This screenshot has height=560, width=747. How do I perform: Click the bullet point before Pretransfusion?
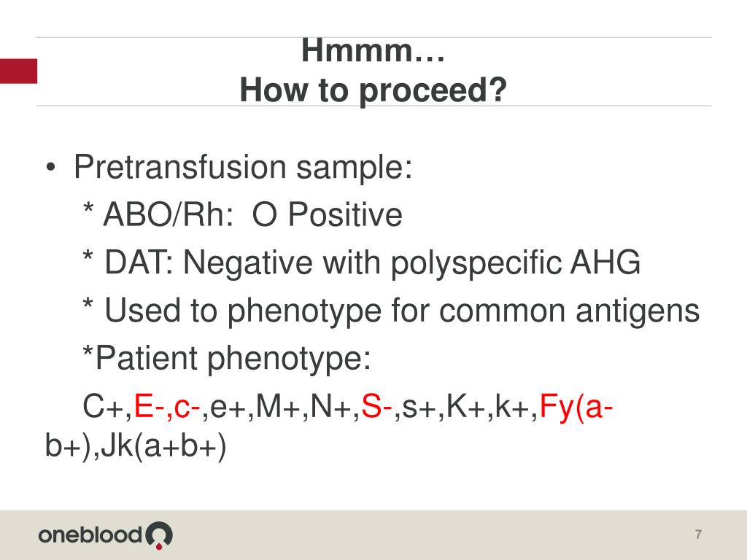(50, 168)
